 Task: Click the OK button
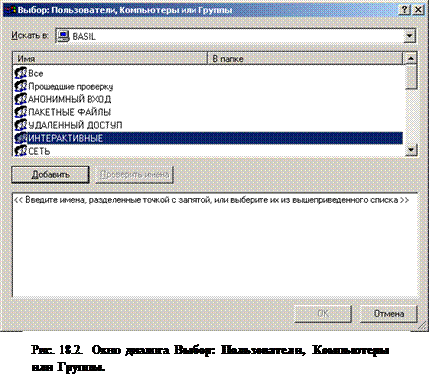click(x=323, y=313)
